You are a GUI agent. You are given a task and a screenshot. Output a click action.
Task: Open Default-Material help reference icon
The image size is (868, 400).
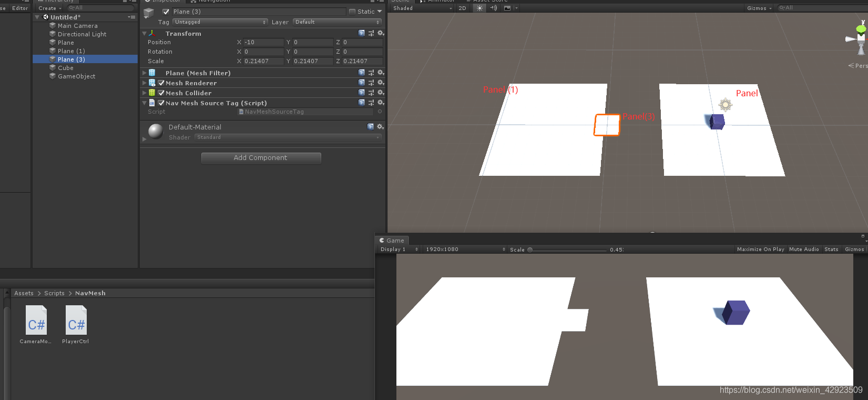(x=371, y=127)
